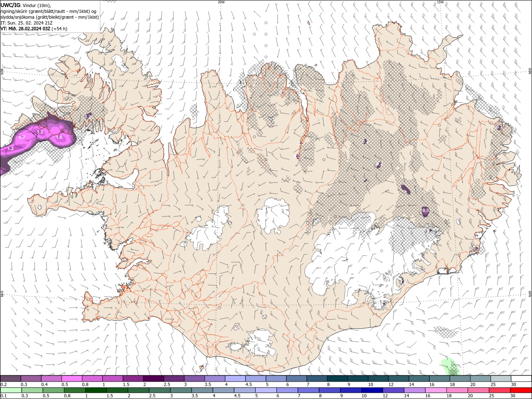
Task: Pick the red rain legend swatch at 30
Action: tap(520, 390)
